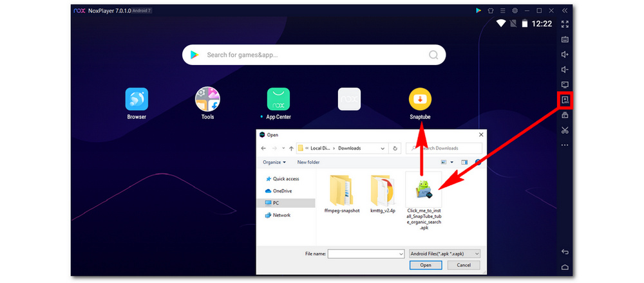Click the battery status icon
Viewport: 644px width, 283px height.
524,23
